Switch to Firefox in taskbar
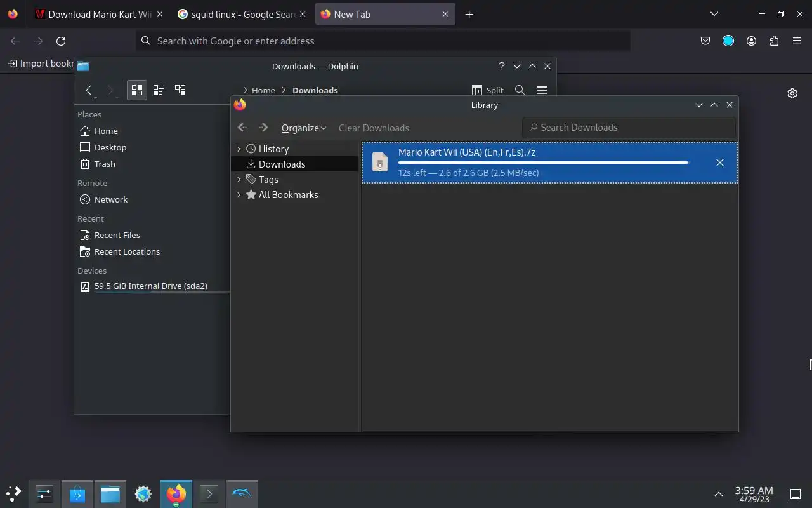Screen dimensions: 812x508 click(176, 493)
